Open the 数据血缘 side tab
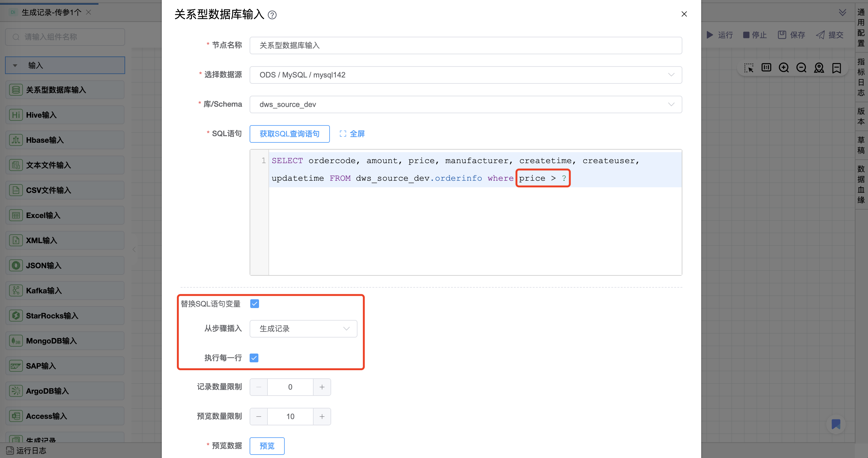 coord(861,184)
